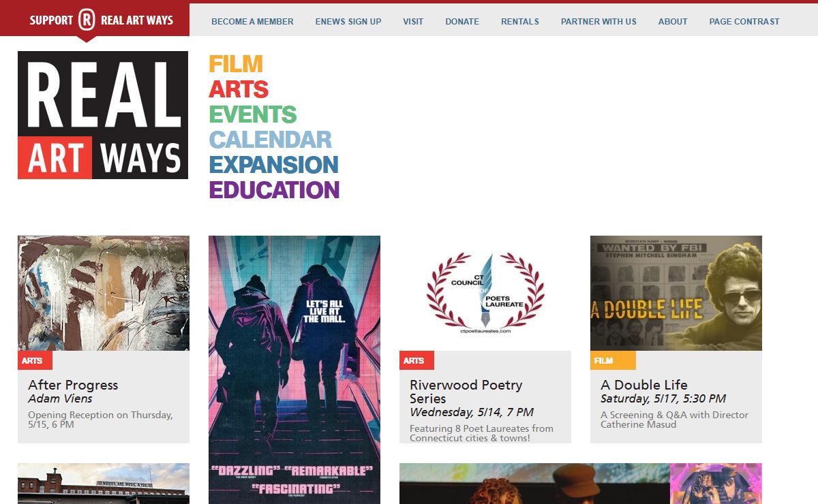Click Screening & Q&A with Director text

(674, 420)
